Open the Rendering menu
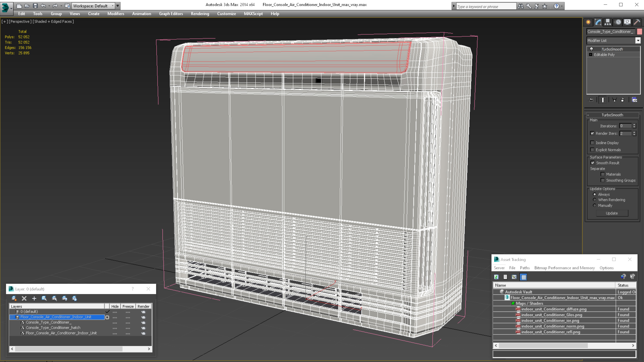The height and width of the screenshot is (362, 644). [x=200, y=14]
